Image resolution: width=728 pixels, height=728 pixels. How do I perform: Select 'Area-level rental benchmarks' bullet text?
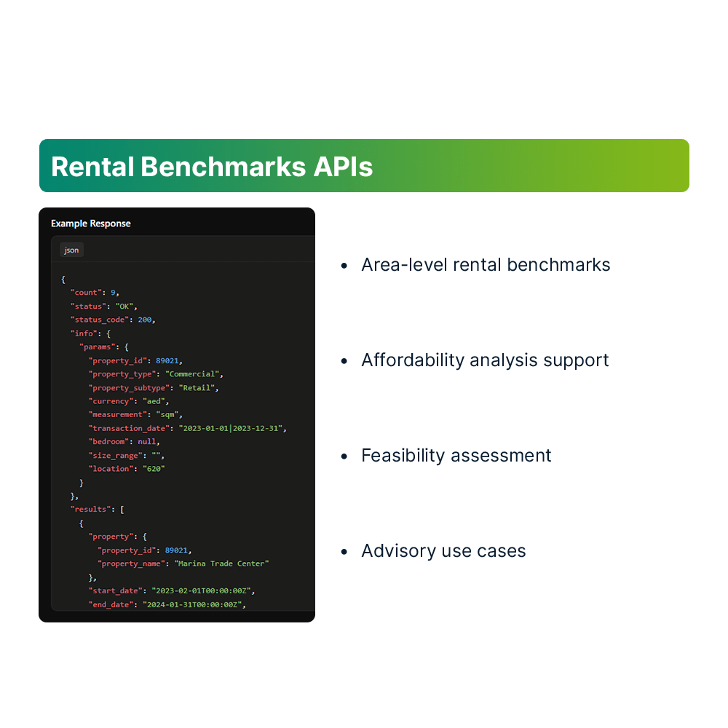coord(486,265)
